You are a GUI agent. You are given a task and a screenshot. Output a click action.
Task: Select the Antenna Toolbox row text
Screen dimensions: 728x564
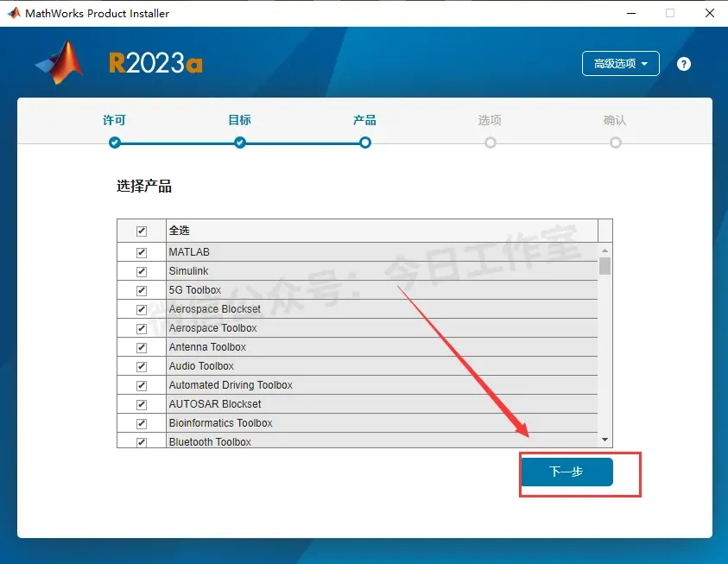pyautogui.click(x=207, y=347)
